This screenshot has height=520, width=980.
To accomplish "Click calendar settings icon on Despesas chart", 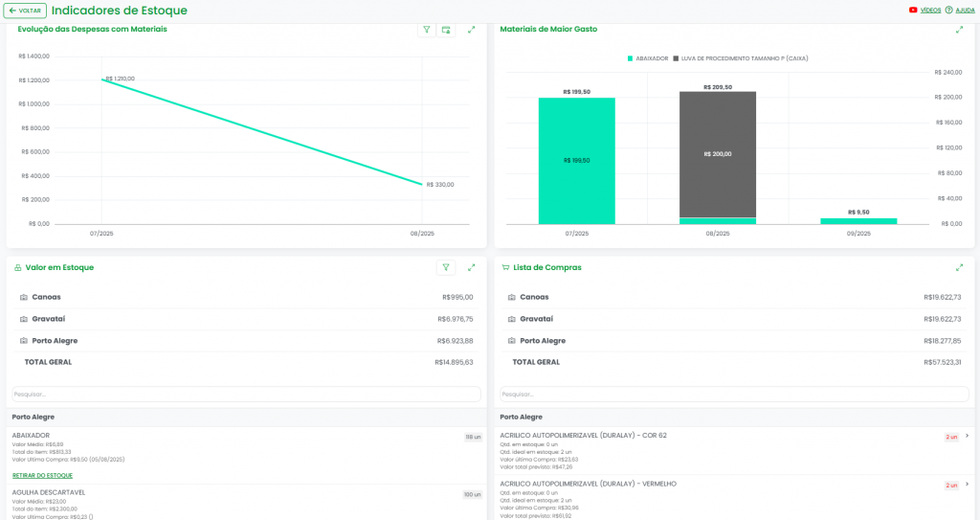I will point(445,30).
